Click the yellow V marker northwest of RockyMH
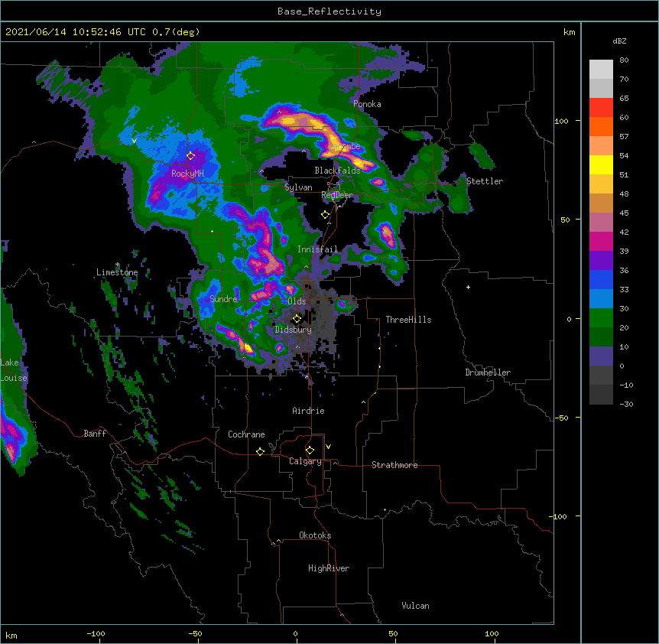Viewport: 659px width, 644px height. (x=134, y=141)
